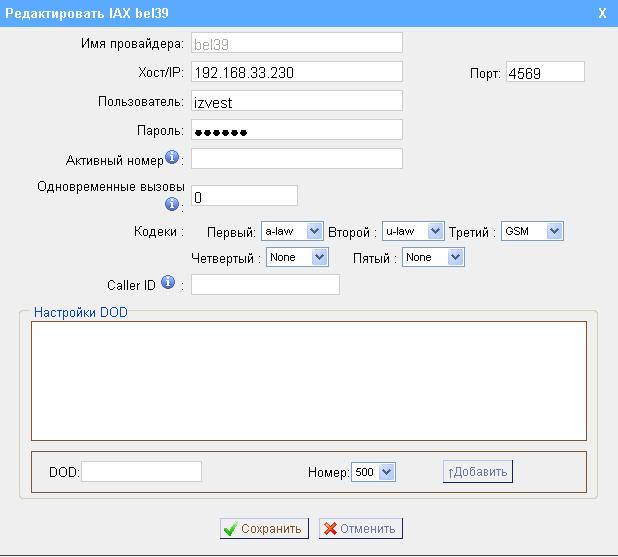Expand the Третий codec dropdown

pos(532,231)
